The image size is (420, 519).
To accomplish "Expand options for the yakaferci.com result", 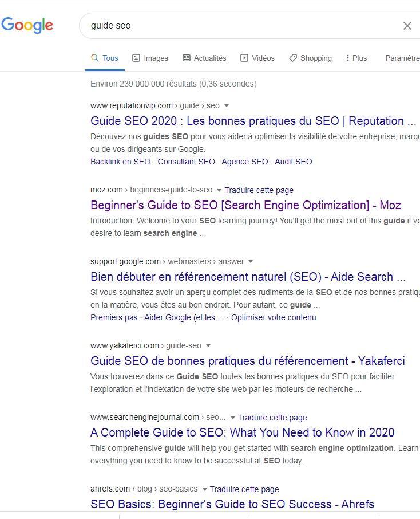I will pyautogui.click(x=208, y=345).
